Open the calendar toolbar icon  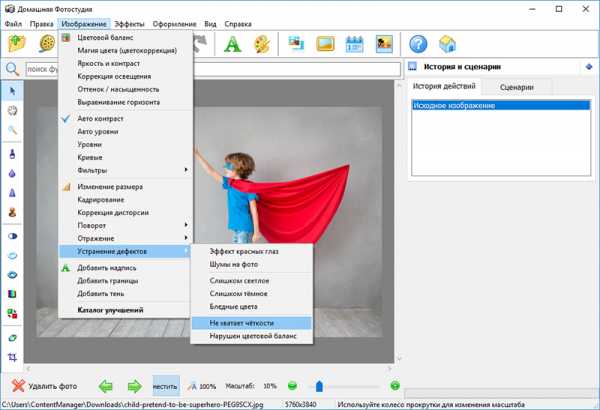[354, 44]
